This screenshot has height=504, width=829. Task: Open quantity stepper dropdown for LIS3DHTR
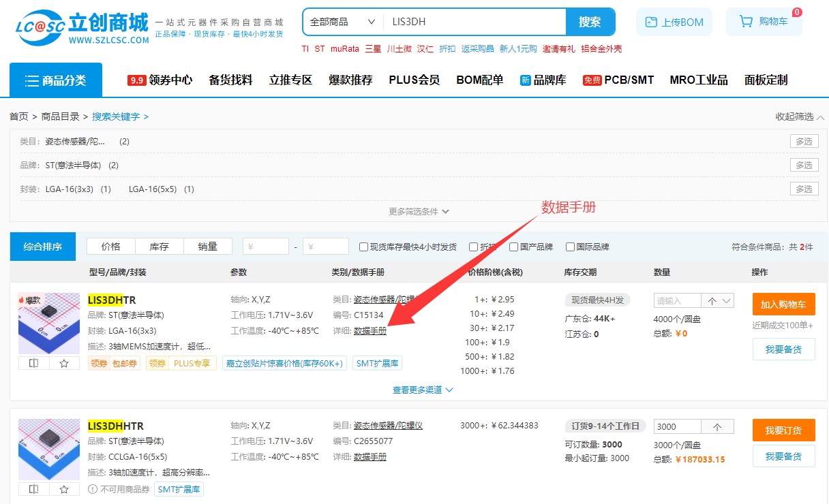pyautogui.click(x=718, y=301)
